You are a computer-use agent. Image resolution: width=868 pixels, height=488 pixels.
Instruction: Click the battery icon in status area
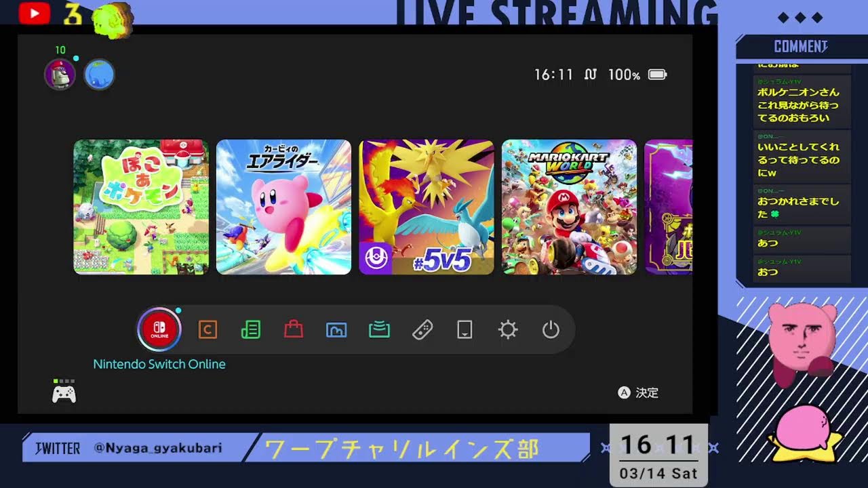(657, 75)
